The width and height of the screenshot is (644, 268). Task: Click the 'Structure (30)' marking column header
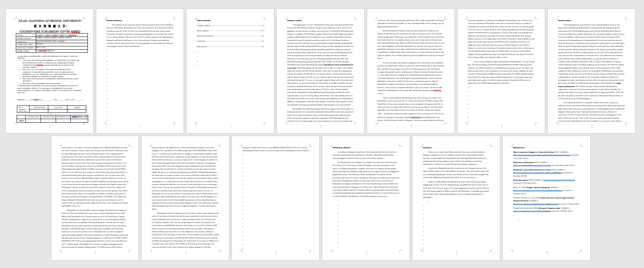click(x=48, y=116)
